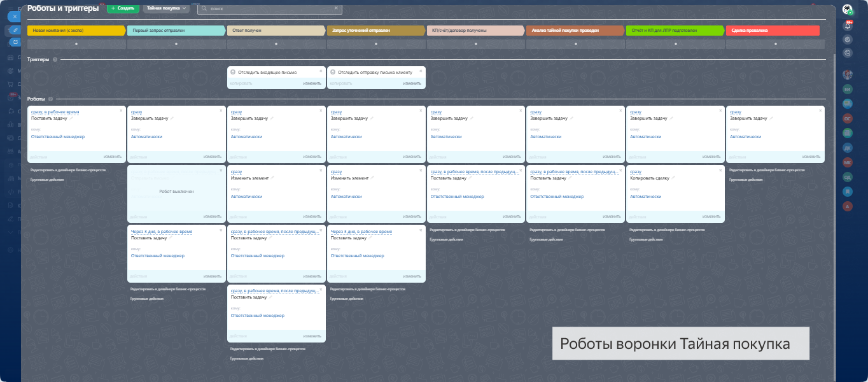868x382 pixels.
Task: Click the help icon next to Роботы
Action: [x=50, y=99]
